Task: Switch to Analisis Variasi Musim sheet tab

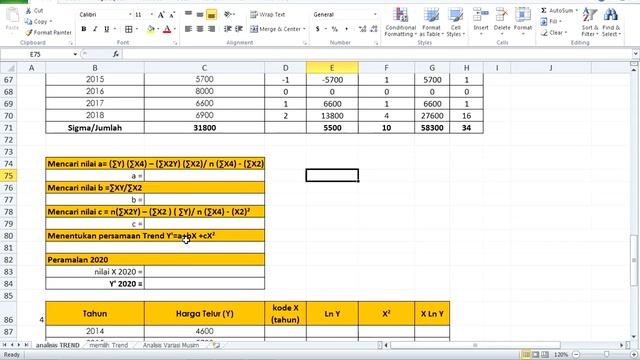Action: coord(171,345)
